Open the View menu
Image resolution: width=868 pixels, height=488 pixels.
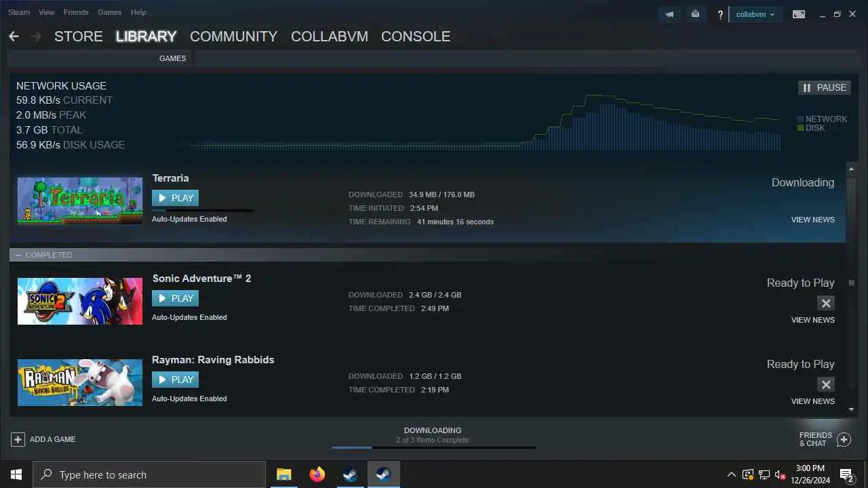47,12
